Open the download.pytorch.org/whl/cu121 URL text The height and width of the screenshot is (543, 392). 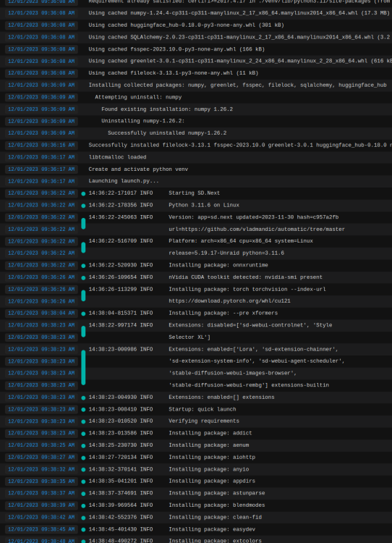tap(229, 301)
